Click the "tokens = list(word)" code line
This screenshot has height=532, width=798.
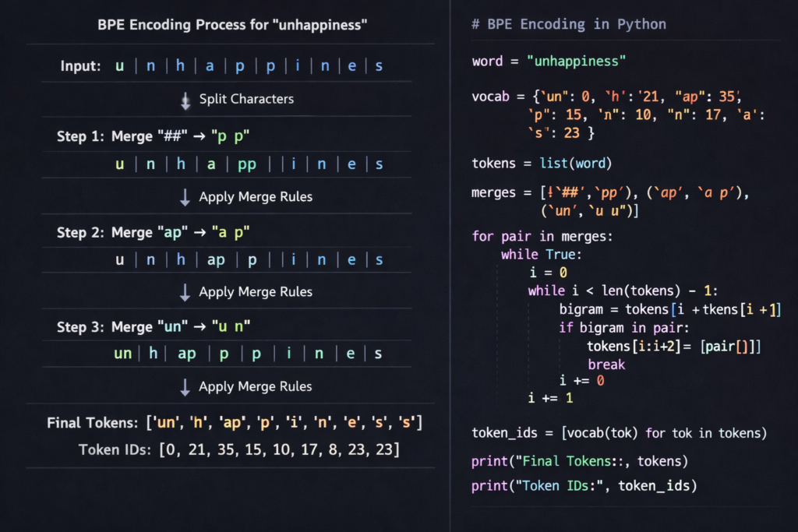point(543,164)
